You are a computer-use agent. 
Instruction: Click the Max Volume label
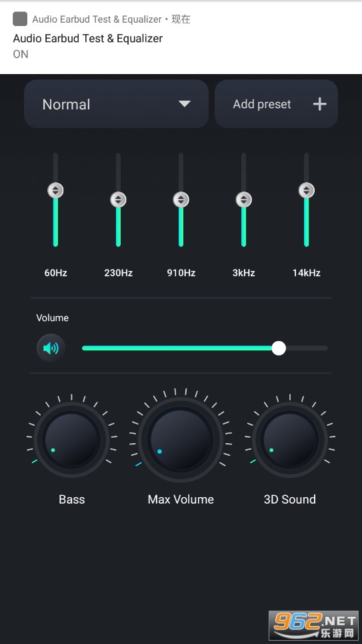181,499
